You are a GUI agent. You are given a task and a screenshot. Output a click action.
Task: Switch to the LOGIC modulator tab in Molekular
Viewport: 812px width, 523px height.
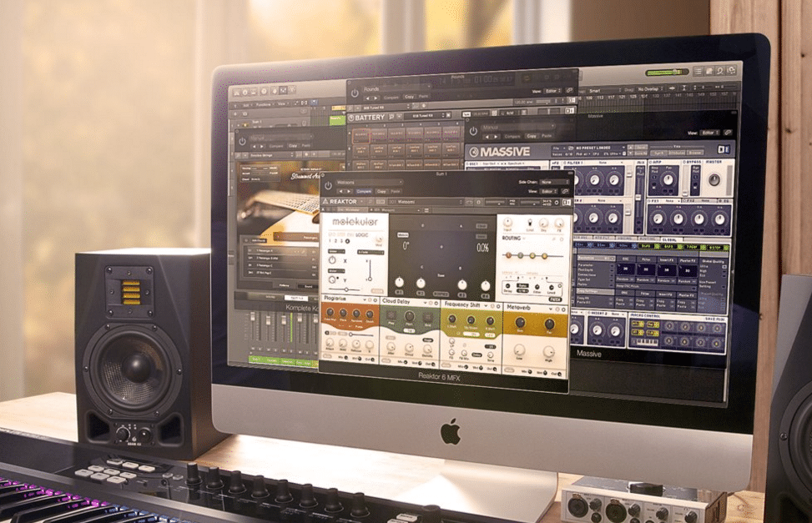point(362,235)
